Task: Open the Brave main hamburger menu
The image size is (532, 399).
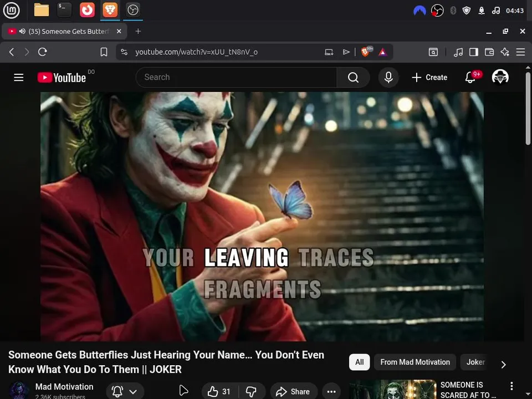Action: pos(520,52)
